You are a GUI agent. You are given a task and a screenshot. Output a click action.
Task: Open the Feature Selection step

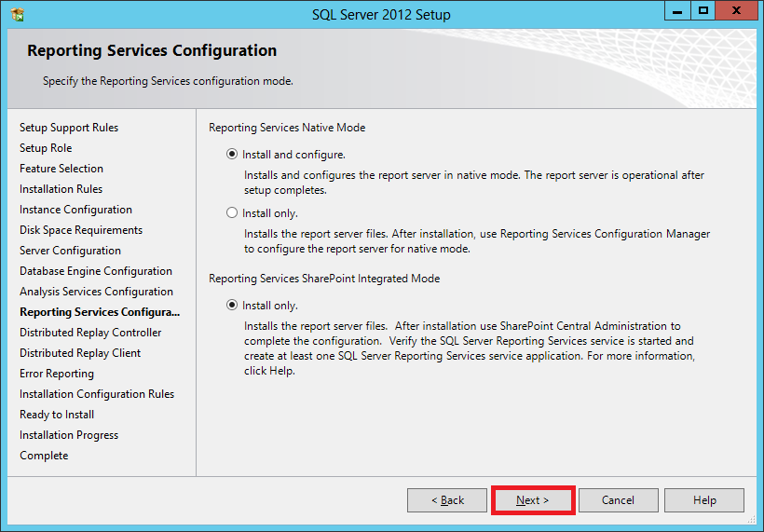61,169
